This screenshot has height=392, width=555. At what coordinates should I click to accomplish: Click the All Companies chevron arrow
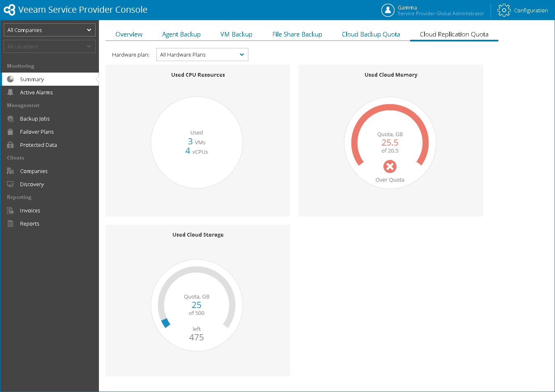[89, 30]
